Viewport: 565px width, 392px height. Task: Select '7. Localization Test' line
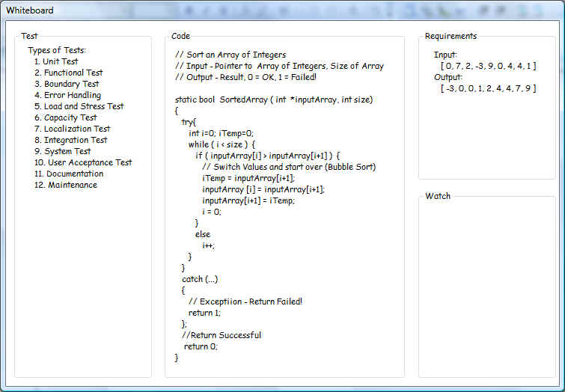point(73,129)
